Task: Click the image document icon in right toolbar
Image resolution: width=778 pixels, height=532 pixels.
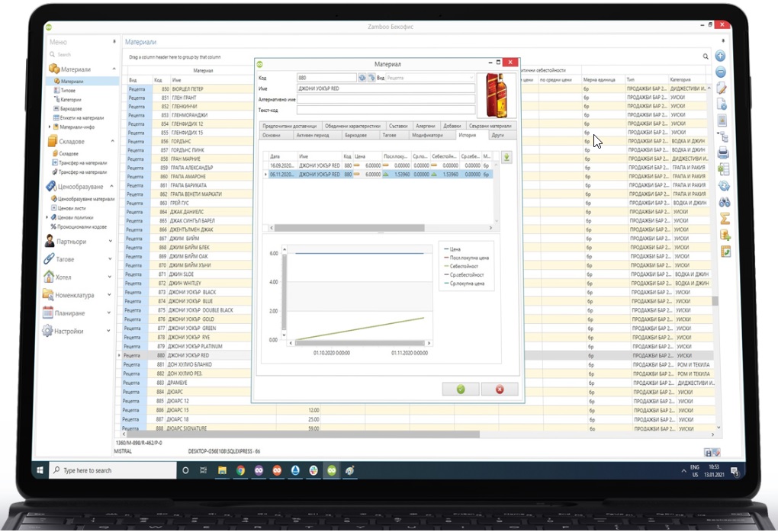Action: 722,120
